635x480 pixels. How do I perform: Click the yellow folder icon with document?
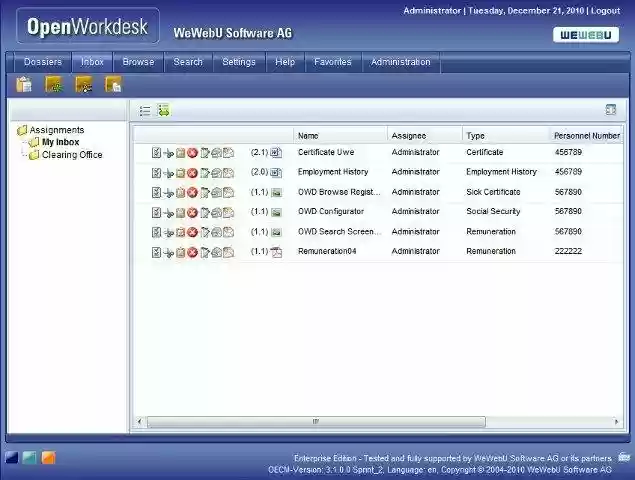coord(113,85)
